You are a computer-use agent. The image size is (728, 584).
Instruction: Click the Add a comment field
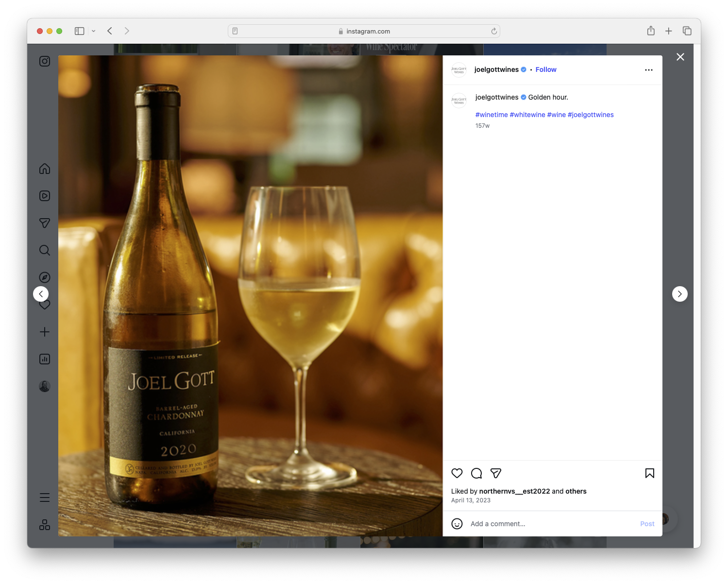pos(551,524)
